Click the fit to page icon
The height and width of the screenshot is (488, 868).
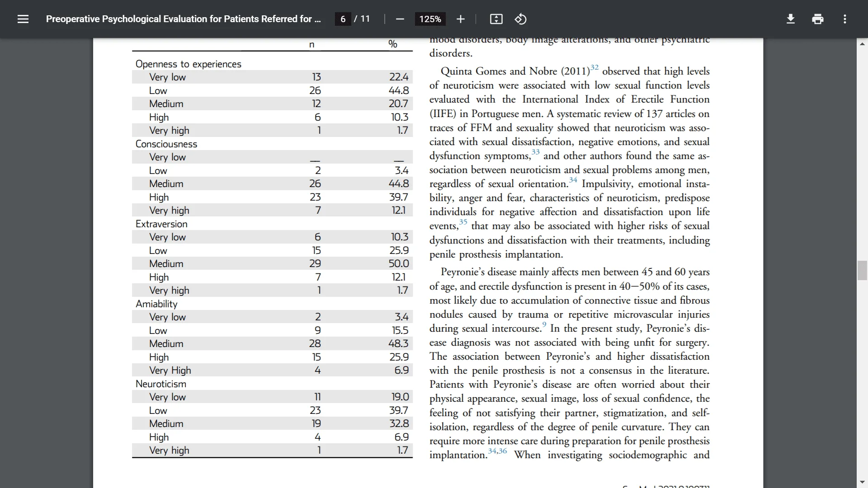[x=496, y=19]
